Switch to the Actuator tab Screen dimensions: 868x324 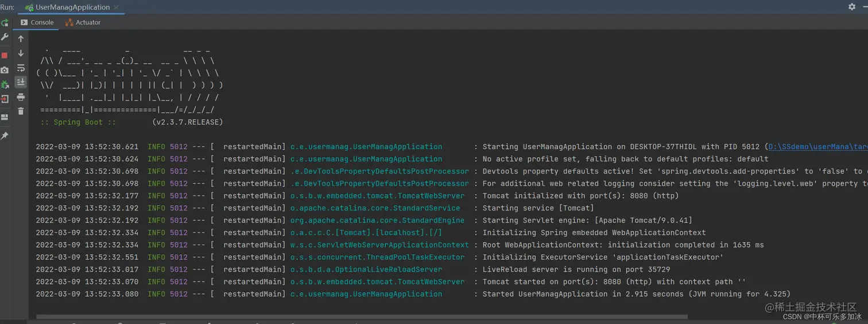[83, 22]
